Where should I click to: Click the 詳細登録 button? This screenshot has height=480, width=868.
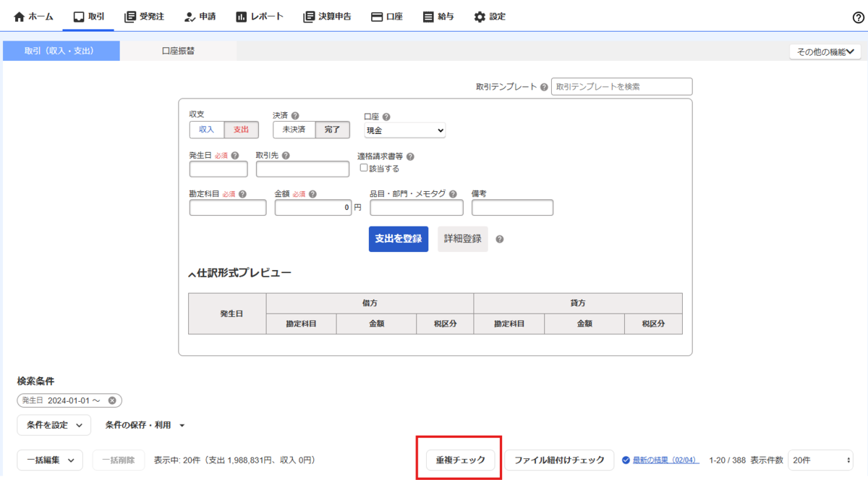463,239
